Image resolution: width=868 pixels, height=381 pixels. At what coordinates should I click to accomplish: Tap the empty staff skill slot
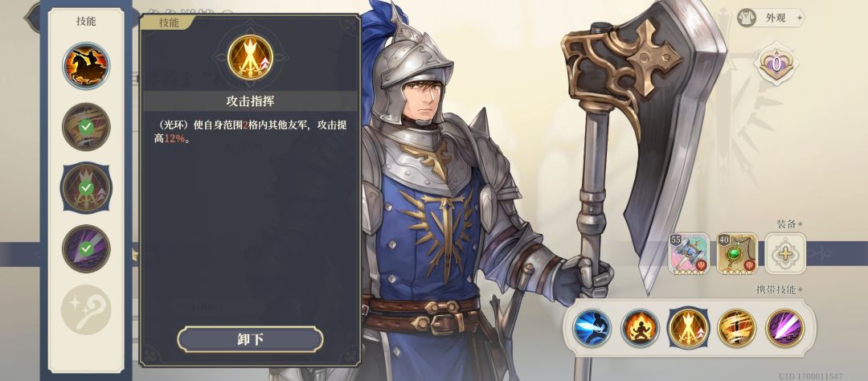pyautogui.click(x=86, y=309)
